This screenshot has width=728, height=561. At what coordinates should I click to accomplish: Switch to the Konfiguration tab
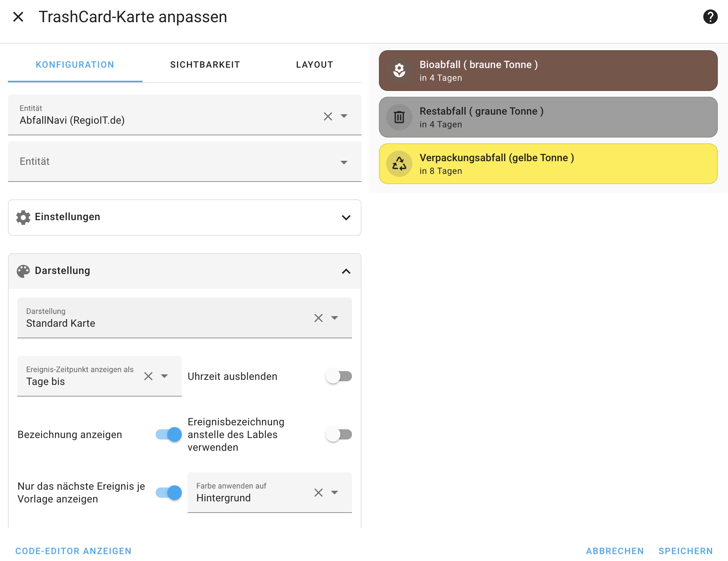pyautogui.click(x=75, y=65)
